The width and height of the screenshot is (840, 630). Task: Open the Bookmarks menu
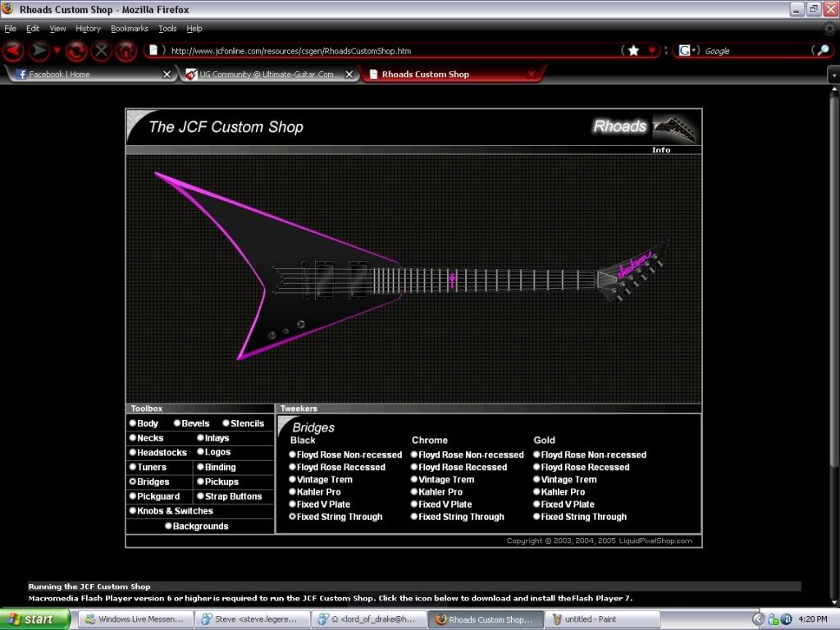[129, 29]
